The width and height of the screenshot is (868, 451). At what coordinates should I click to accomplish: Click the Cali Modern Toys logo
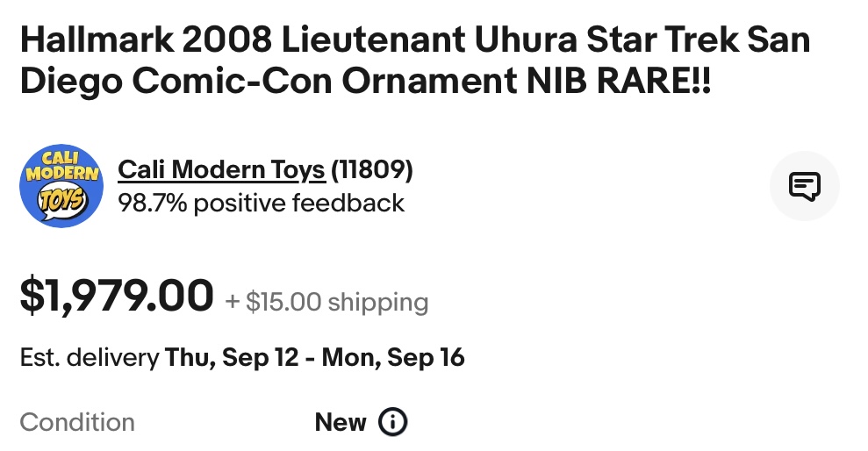61,185
